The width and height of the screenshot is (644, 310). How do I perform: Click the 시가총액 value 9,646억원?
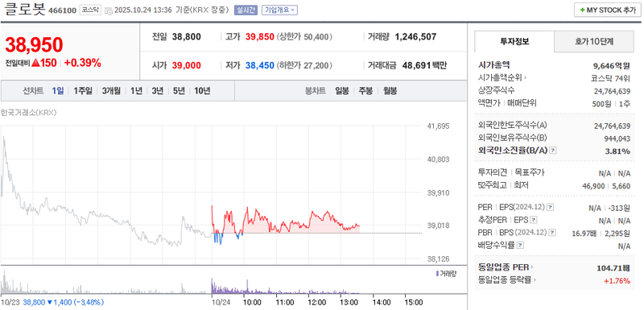click(x=612, y=65)
